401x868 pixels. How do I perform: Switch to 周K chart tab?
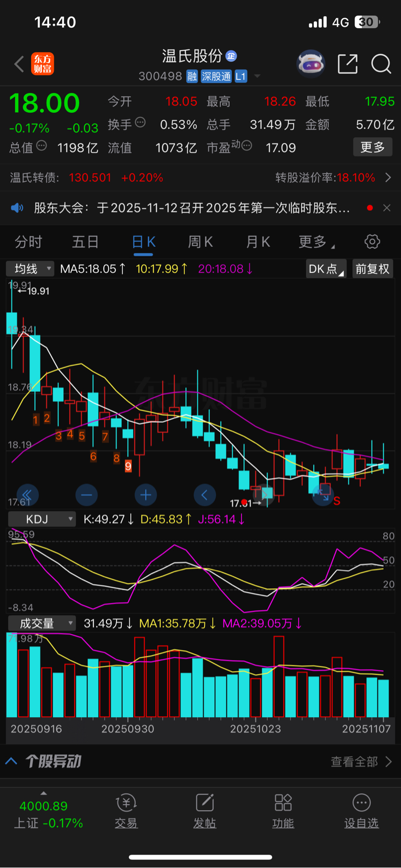click(x=200, y=242)
